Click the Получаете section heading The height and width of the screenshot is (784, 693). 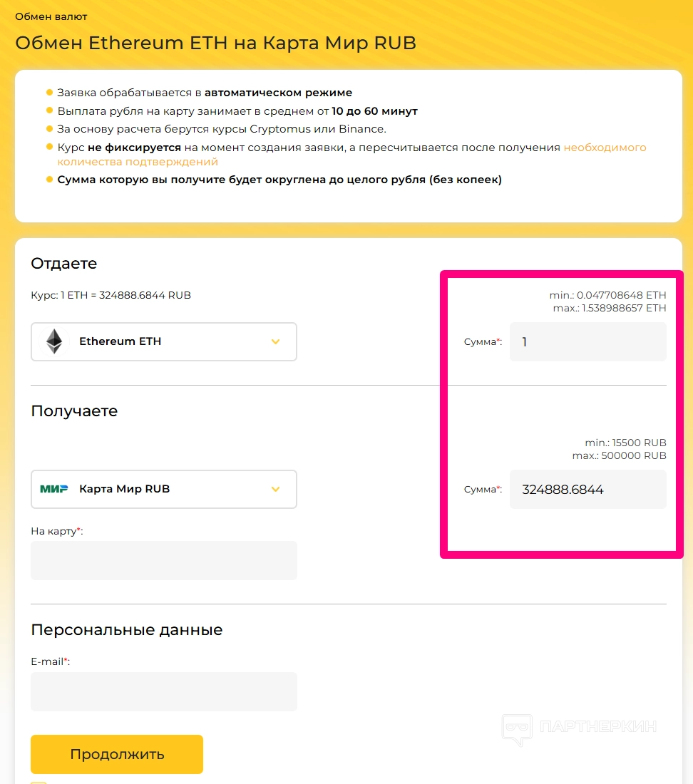click(74, 411)
